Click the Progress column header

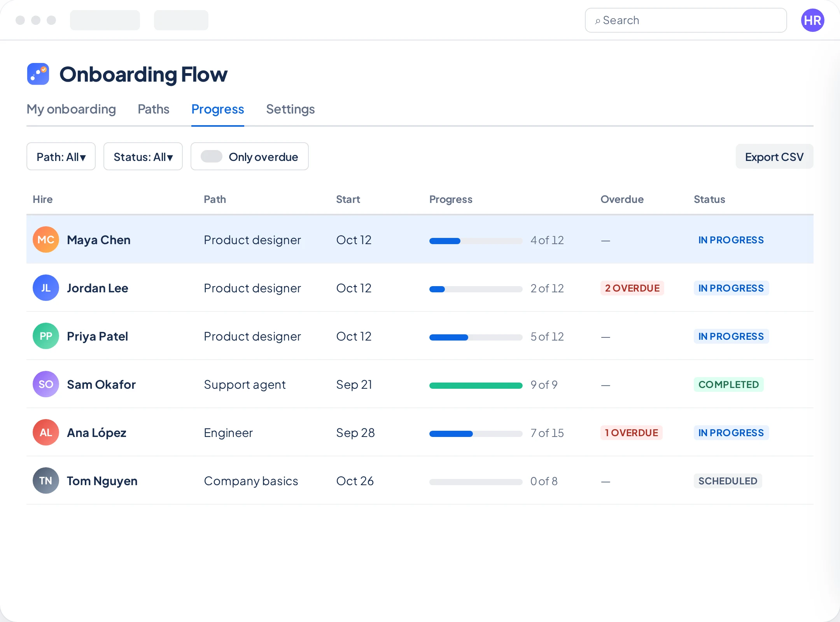pyautogui.click(x=451, y=199)
